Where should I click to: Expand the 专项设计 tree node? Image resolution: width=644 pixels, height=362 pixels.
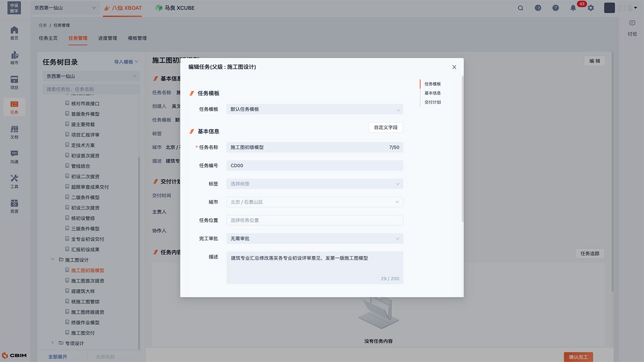52,343
